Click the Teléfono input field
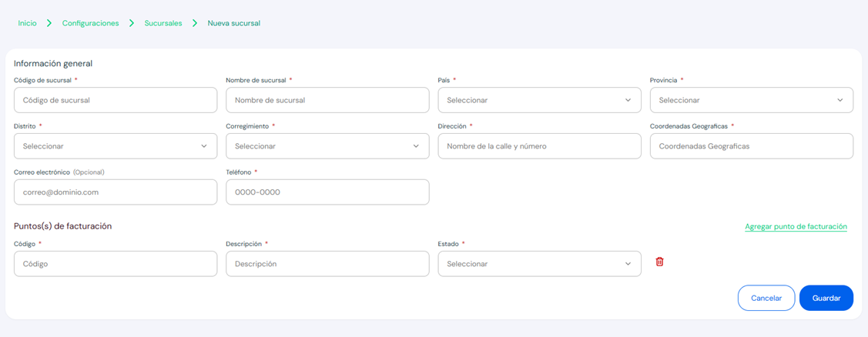This screenshot has width=868, height=337. (x=328, y=192)
